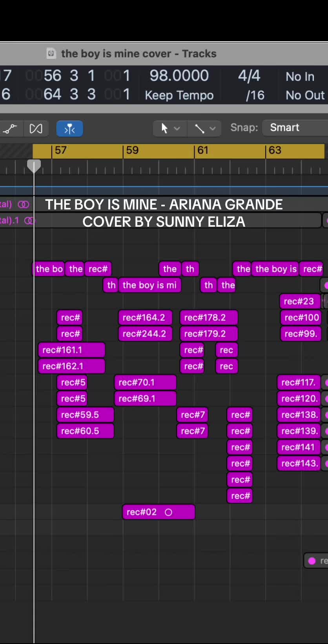Select region rec#161.1
The width and height of the screenshot is (328, 644).
point(72,350)
